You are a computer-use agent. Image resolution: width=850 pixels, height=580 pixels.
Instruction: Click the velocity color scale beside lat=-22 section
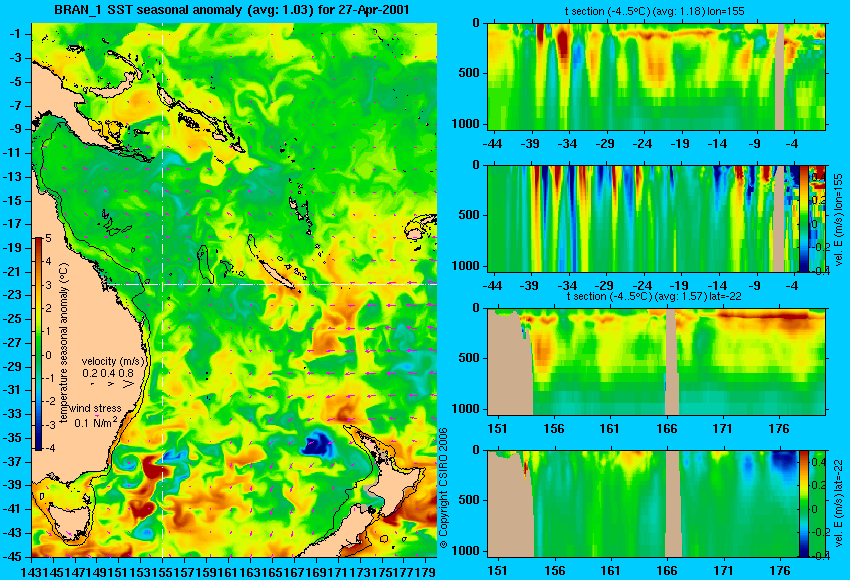[804, 504]
